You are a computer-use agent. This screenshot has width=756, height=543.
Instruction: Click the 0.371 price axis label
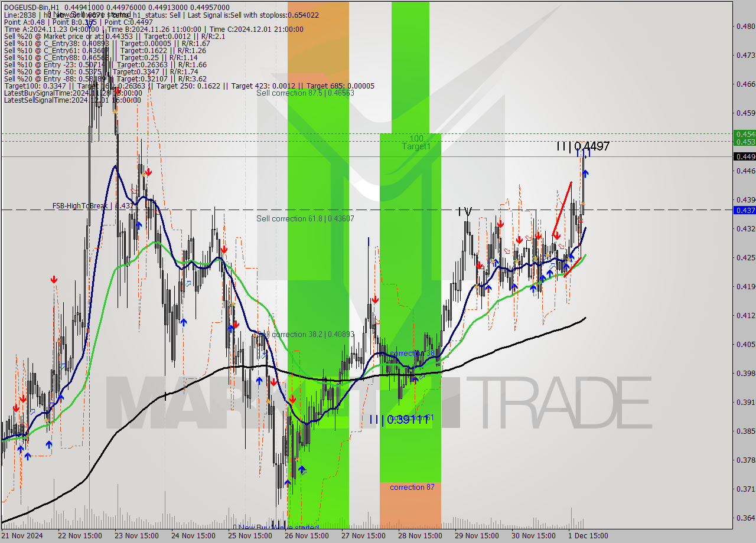(745, 489)
